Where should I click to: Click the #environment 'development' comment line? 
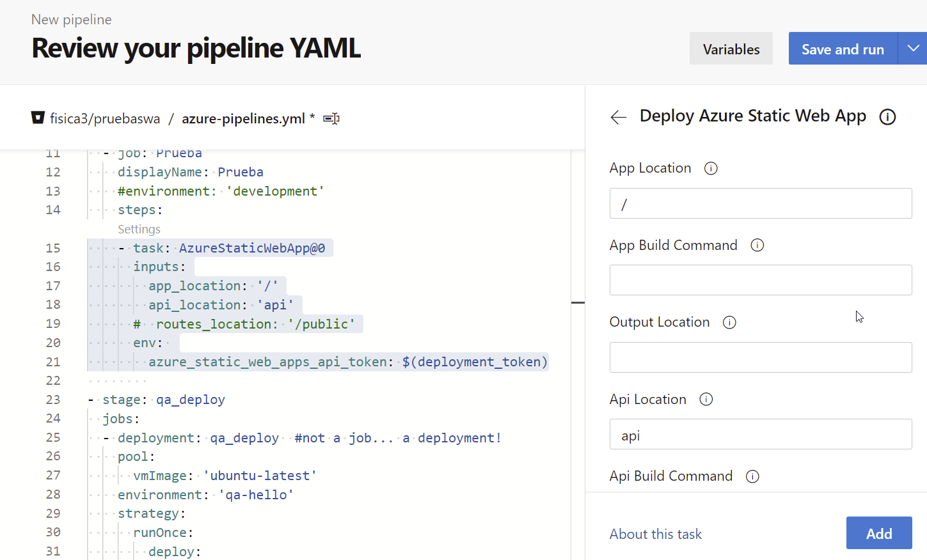(x=221, y=191)
